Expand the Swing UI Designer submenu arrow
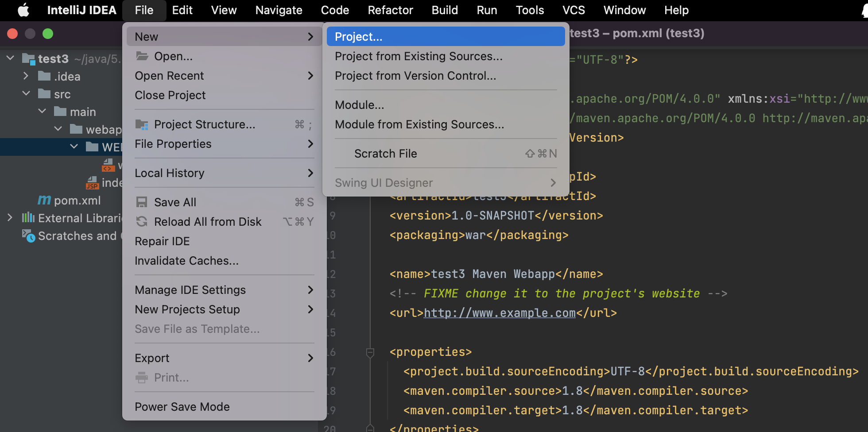The image size is (868, 432). [x=553, y=183]
